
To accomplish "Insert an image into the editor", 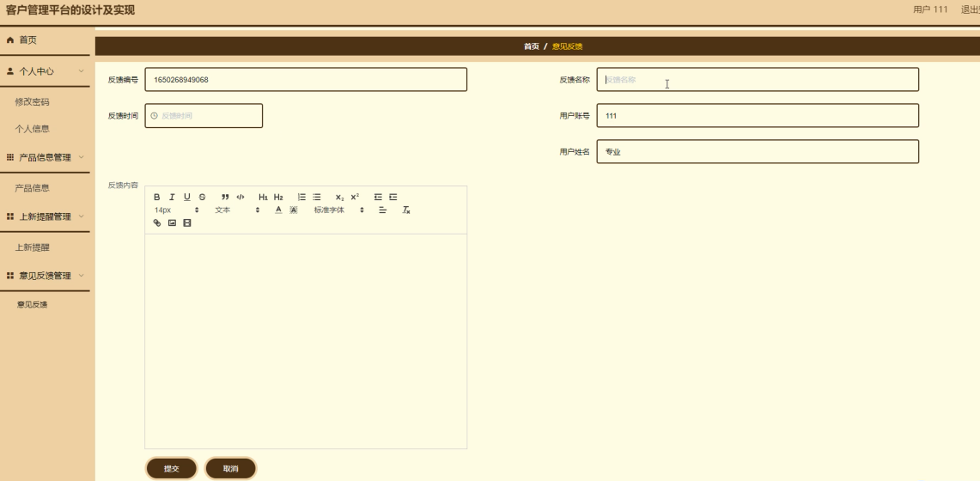I will tap(172, 223).
